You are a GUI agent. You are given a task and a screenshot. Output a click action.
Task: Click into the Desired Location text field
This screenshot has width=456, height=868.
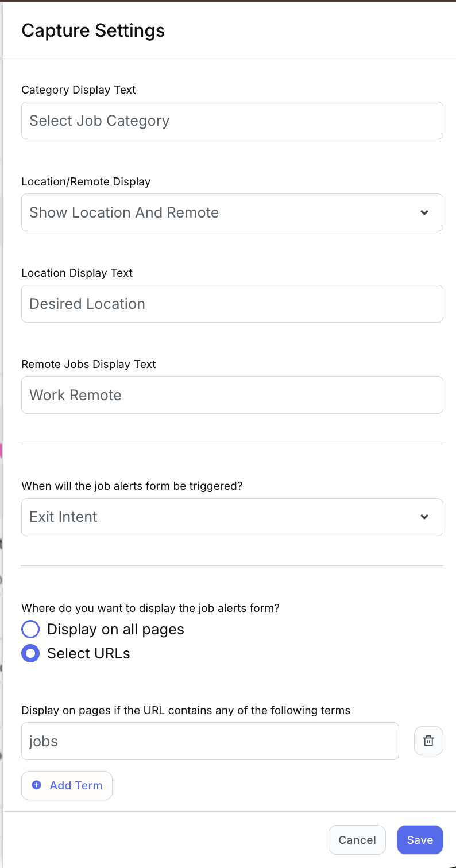click(232, 304)
